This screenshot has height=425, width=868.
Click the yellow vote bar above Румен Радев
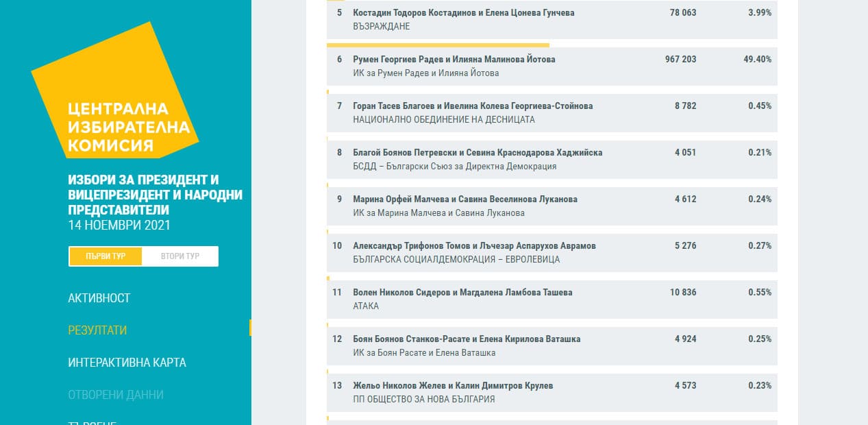(x=438, y=45)
